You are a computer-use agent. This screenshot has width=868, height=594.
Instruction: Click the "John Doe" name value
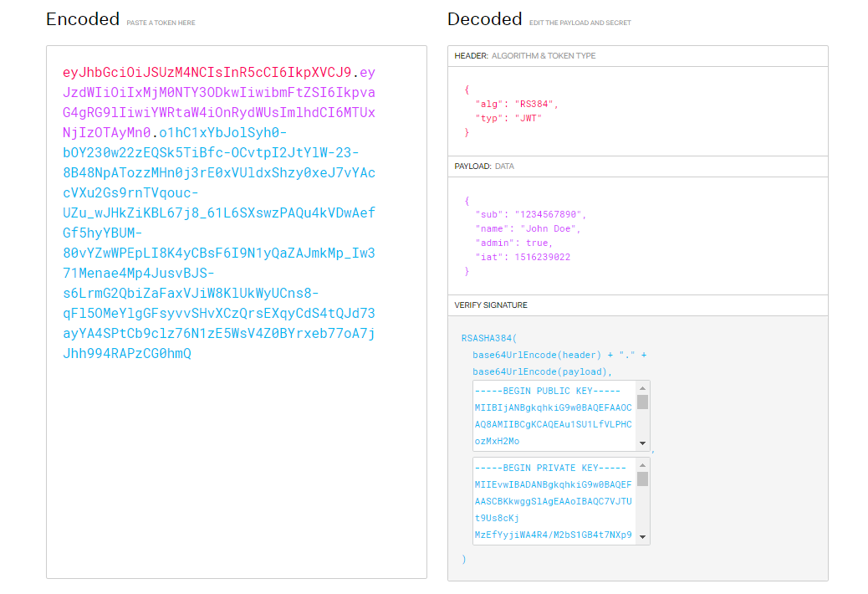550,228
